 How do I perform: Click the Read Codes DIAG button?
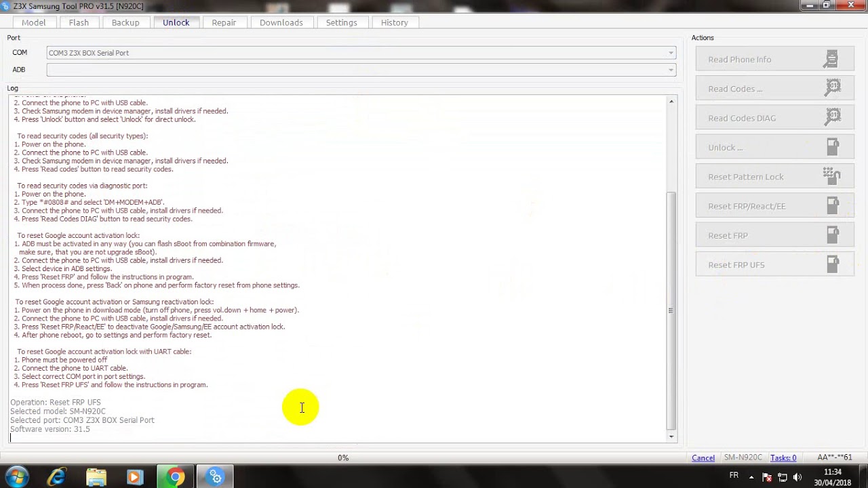click(774, 118)
